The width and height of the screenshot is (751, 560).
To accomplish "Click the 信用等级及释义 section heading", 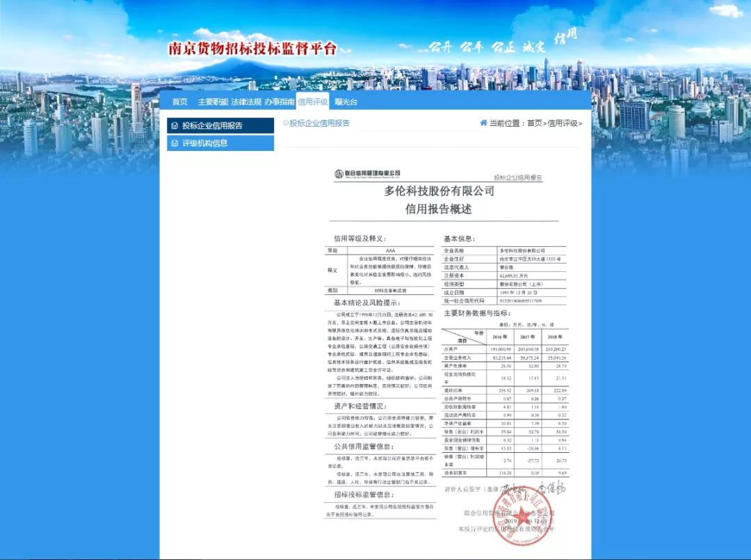I will tap(360, 239).
